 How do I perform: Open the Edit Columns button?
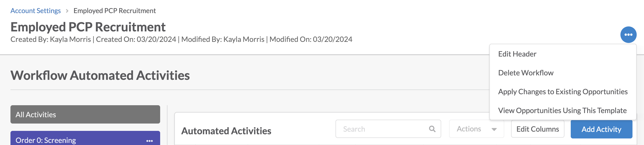point(537,129)
